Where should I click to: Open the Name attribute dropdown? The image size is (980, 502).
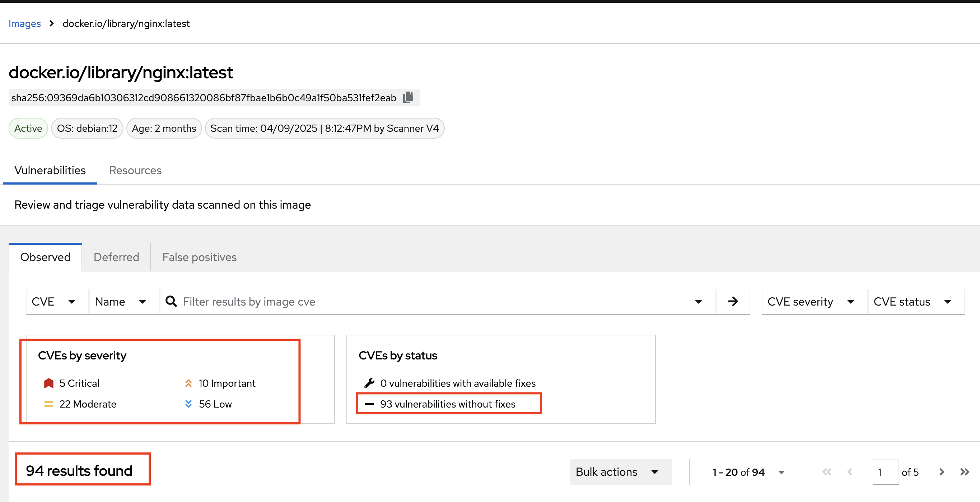121,301
